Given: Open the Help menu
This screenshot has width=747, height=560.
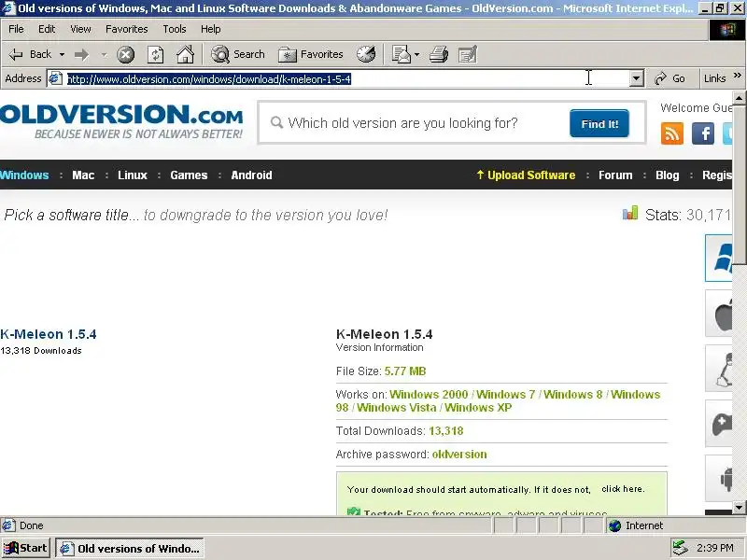Looking at the screenshot, I should click(x=211, y=29).
